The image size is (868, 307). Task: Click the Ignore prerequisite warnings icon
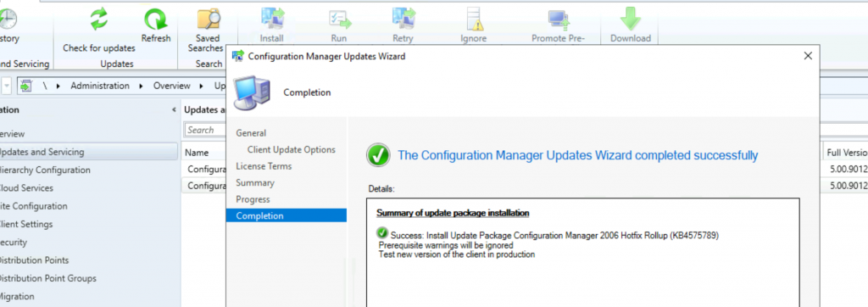(x=474, y=20)
